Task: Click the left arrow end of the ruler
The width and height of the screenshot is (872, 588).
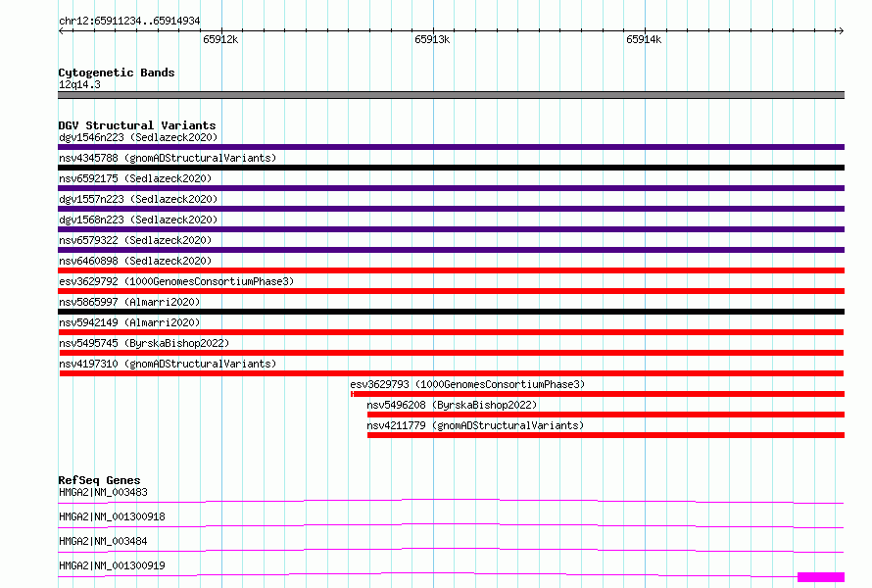Action: point(61,30)
